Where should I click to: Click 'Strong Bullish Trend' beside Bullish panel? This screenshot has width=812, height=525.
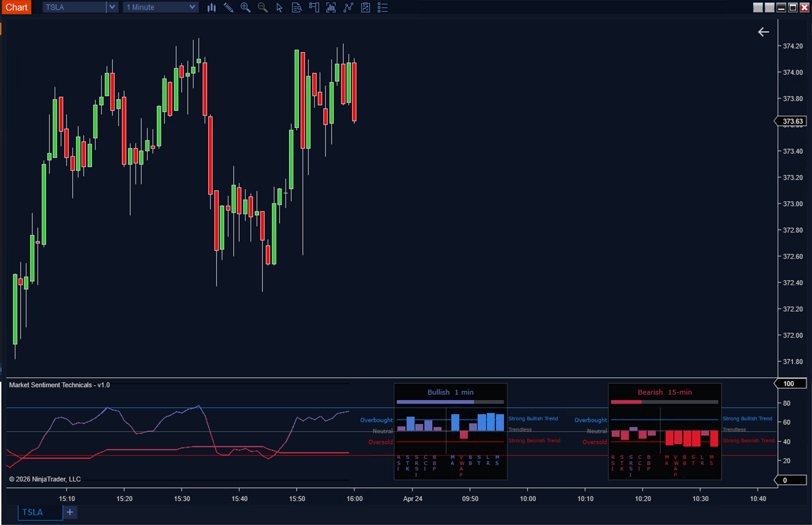[533, 418]
